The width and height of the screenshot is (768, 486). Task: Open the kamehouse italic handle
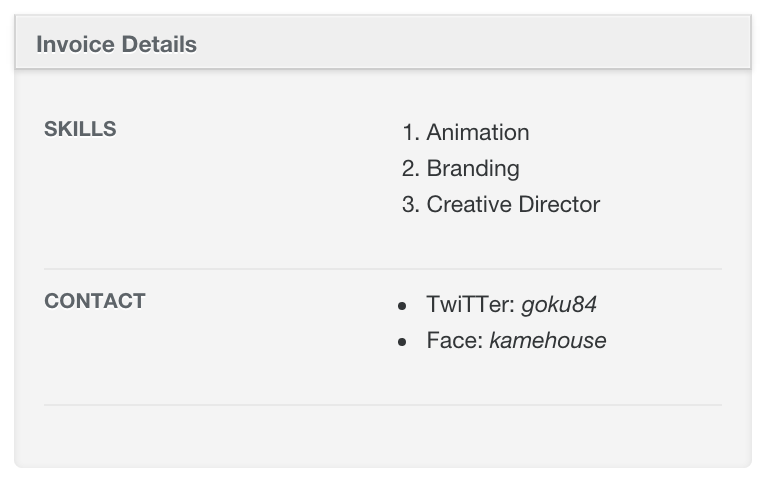548,340
